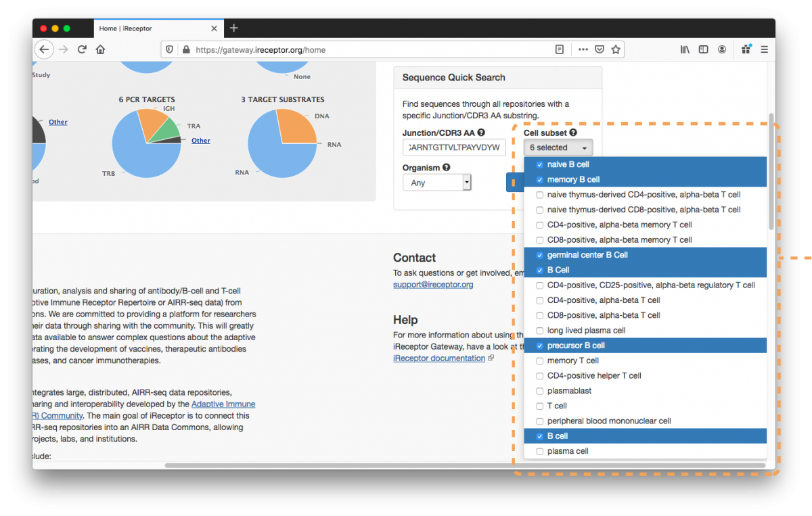
Task: Open the Firefox Library icon
Action: click(x=685, y=49)
